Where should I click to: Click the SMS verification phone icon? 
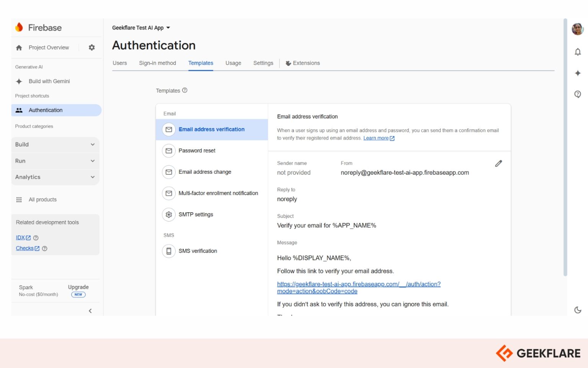coord(168,251)
